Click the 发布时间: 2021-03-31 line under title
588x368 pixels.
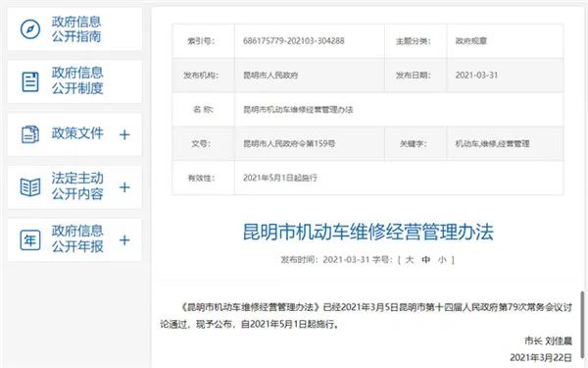(x=325, y=259)
